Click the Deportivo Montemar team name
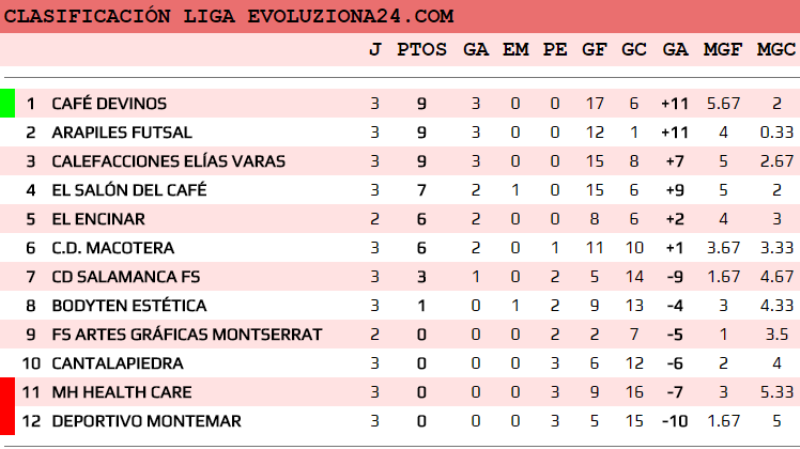Image resolution: width=800 pixels, height=449 pixels. pyautogui.click(x=146, y=422)
